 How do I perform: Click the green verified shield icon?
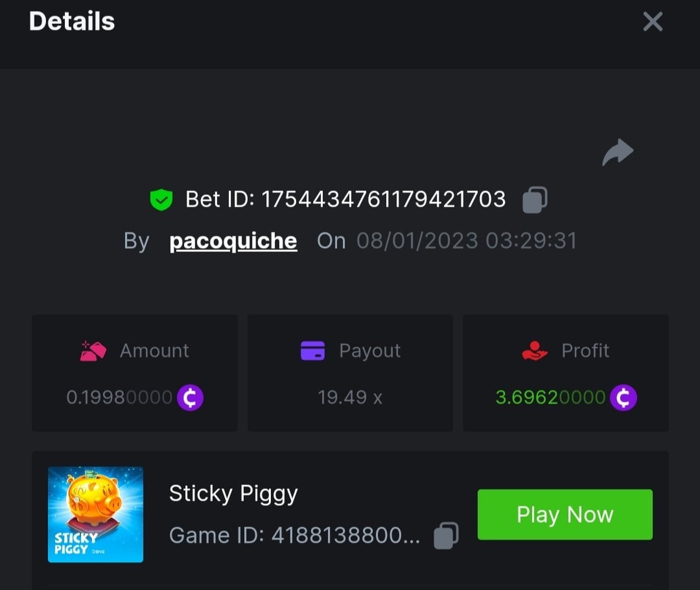coord(161,200)
